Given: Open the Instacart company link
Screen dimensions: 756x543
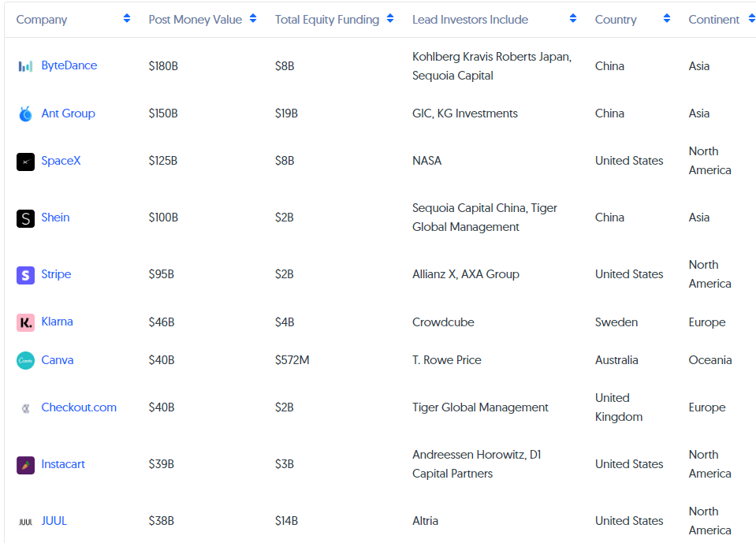Looking at the screenshot, I should click(x=63, y=464).
